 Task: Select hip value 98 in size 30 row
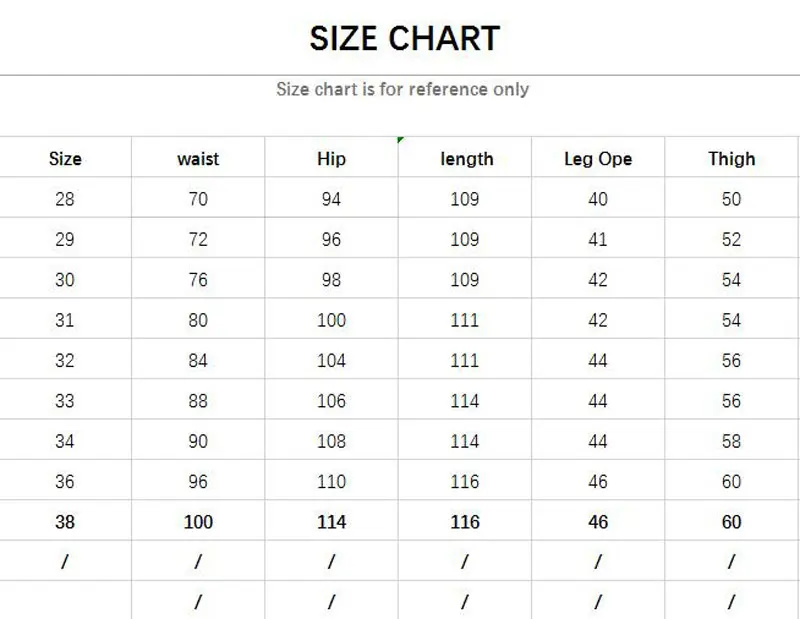coord(331,280)
